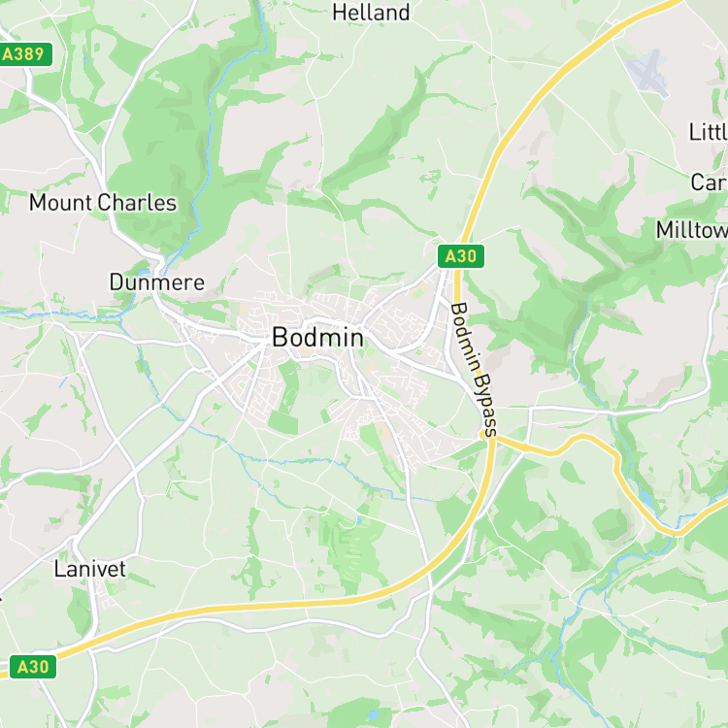The width and height of the screenshot is (728, 728).
Task: Click the A30 shield near Bodmin Bypass
Action: (x=460, y=256)
